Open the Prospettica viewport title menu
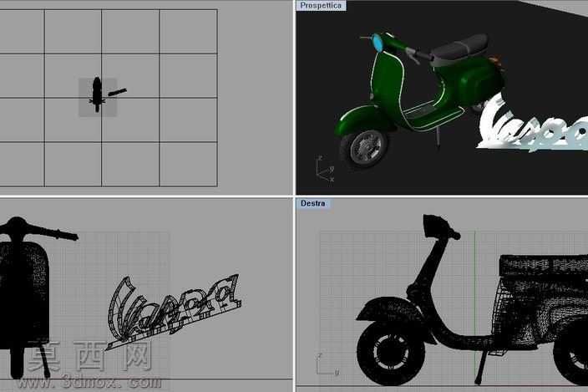The image size is (588, 392). [321, 6]
